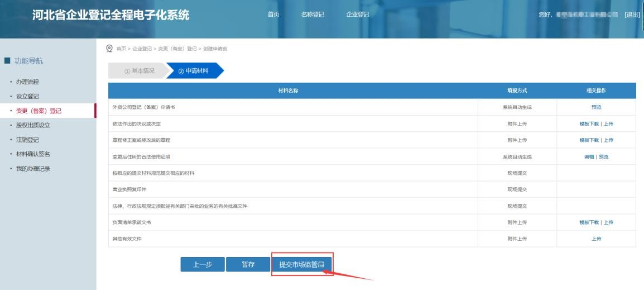Switch to step ① 基本情况
Screen dimensions: 644x290
[x=136, y=70]
